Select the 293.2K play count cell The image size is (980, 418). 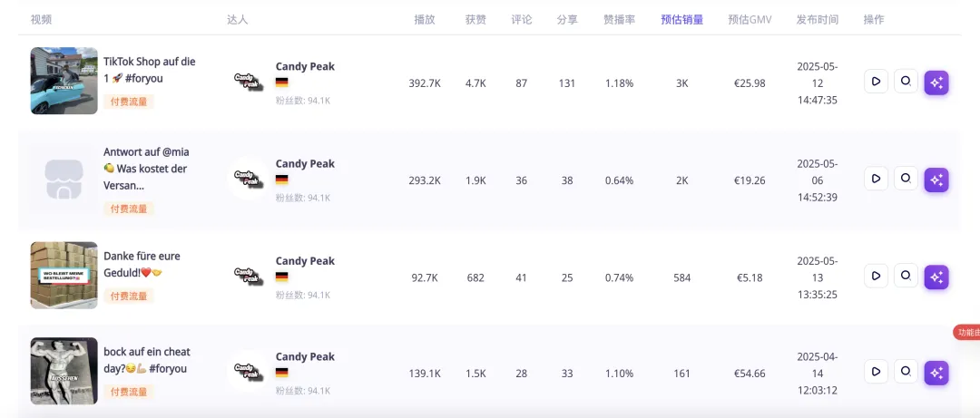[425, 180]
